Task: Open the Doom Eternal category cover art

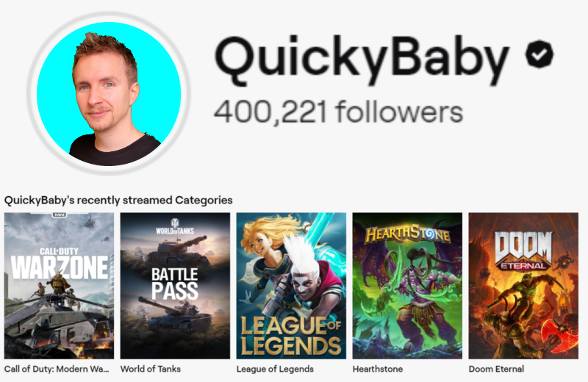Action: [523, 286]
